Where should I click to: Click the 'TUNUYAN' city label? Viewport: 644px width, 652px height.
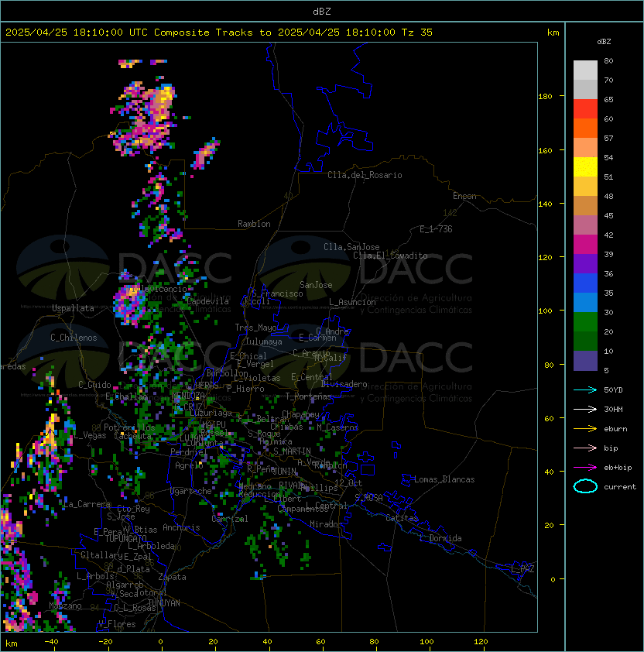coord(164,603)
